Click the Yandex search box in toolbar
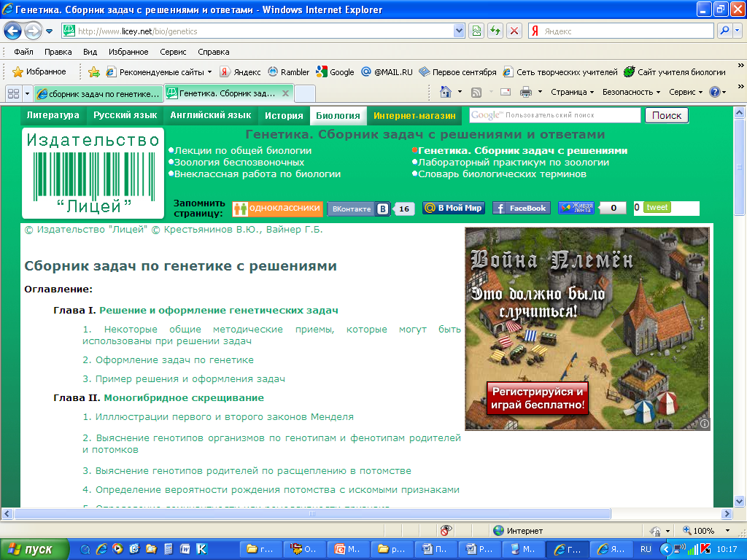This screenshot has width=747, height=560. coord(627,31)
